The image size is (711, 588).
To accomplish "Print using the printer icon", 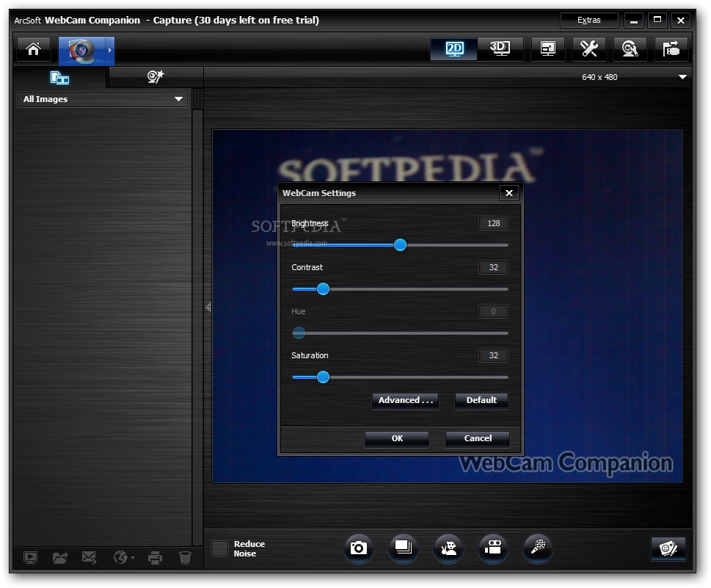I will point(155,558).
